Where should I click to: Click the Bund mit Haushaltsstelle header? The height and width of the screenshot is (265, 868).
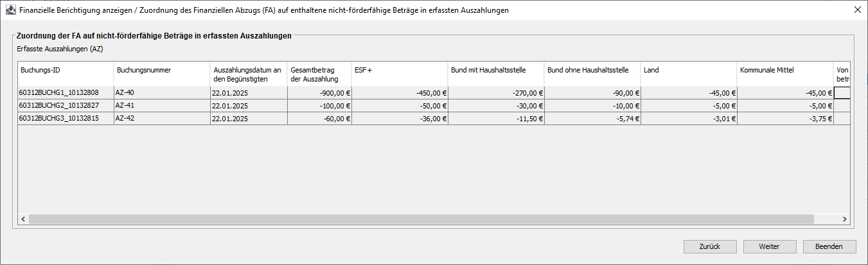(x=496, y=74)
